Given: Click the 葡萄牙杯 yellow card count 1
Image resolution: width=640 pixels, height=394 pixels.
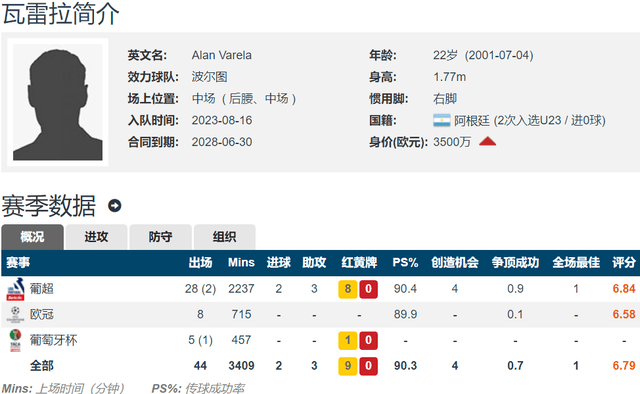Looking at the screenshot, I should (x=348, y=340).
